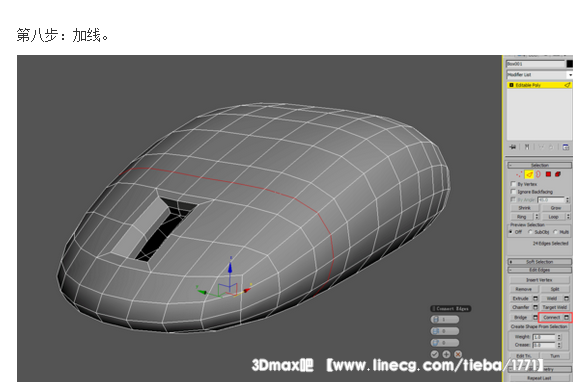Select Preview Selection SubObj radio
Image resolution: width=573 pixels, height=382 pixels.
click(531, 232)
